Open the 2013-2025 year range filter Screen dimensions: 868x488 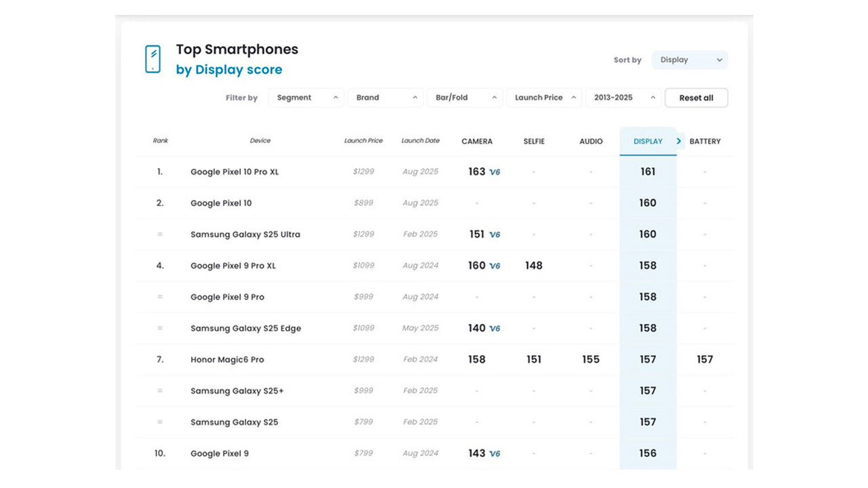[x=624, y=98]
